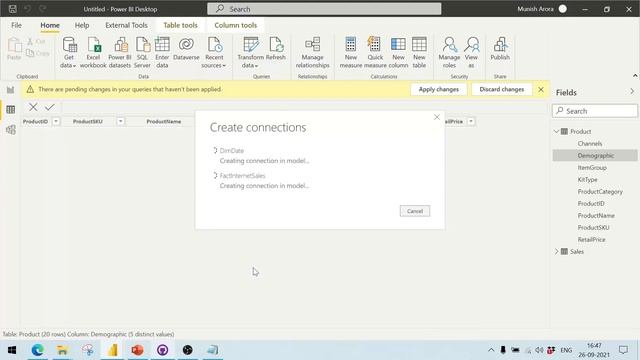Switch to Column tools tab
The height and width of the screenshot is (360, 640).
[236, 25]
